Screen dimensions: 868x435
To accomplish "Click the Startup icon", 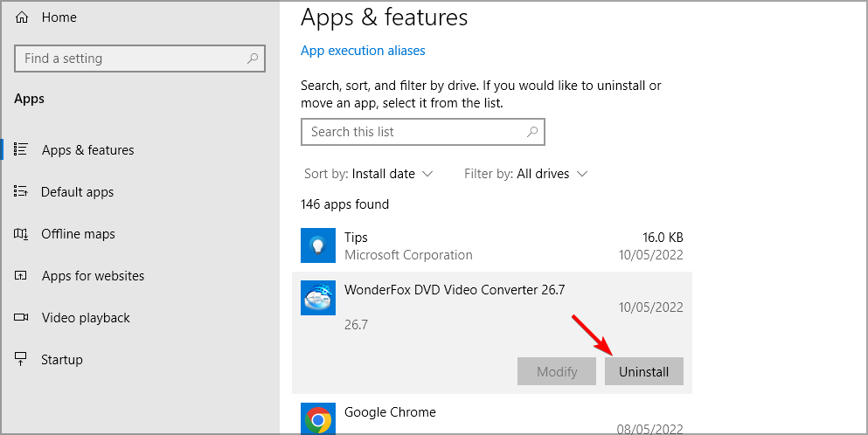I will [21, 359].
